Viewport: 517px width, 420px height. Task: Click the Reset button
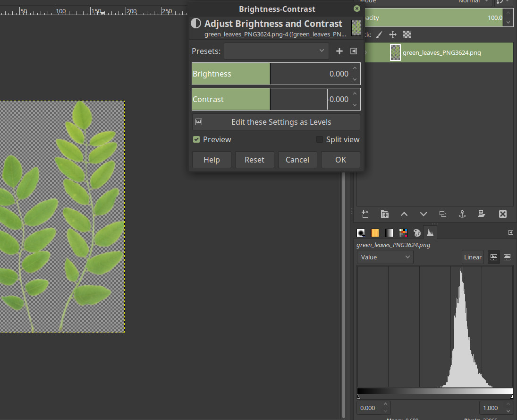(x=254, y=160)
